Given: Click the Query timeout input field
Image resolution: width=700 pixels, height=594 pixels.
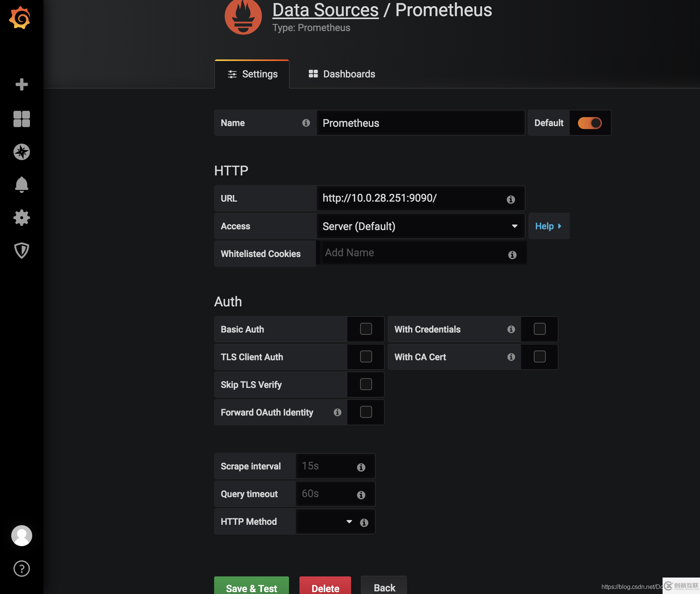Looking at the screenshot, I should [335, 494].
